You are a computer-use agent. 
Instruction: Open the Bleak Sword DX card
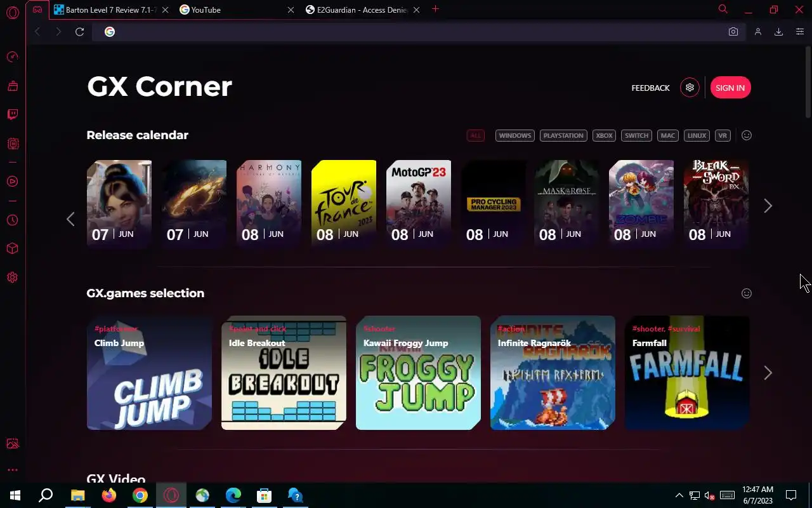[x=716, y=203]
